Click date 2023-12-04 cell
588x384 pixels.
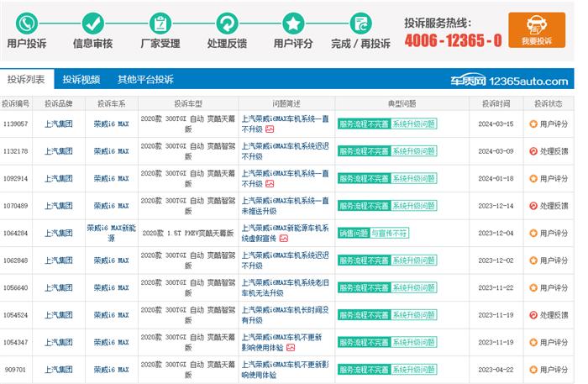[496, 233]
